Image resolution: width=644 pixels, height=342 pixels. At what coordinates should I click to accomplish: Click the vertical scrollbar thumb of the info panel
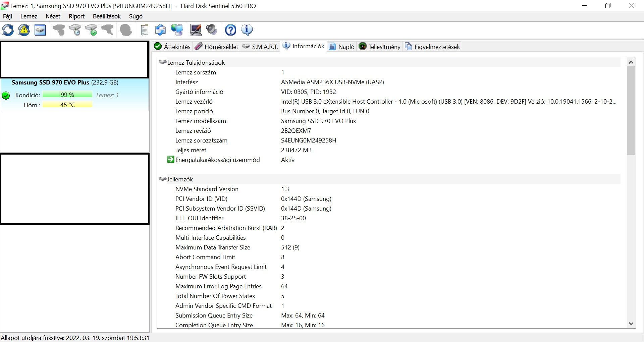click(x=631, y=111)
